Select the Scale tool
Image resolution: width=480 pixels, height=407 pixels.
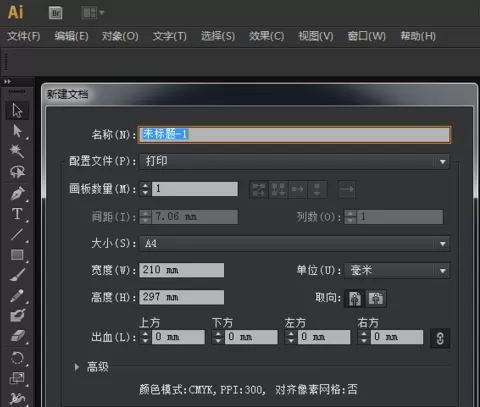(x=17, y=378)
